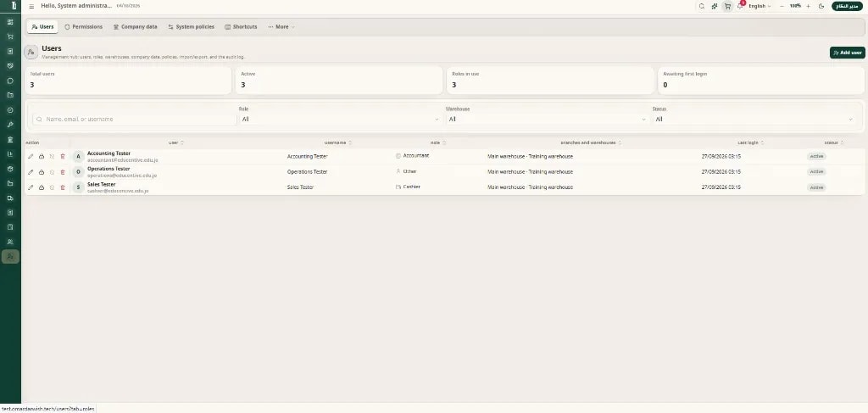The image size is (868, 413).
Task: Click the Add user button
Action: tap(847, 53)
